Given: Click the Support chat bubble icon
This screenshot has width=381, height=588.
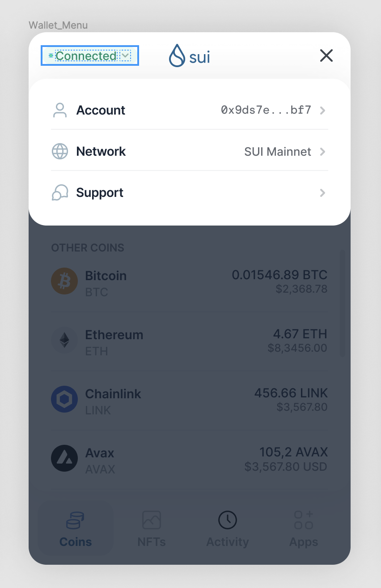Looking at the screenshot, I should [59, 192].
